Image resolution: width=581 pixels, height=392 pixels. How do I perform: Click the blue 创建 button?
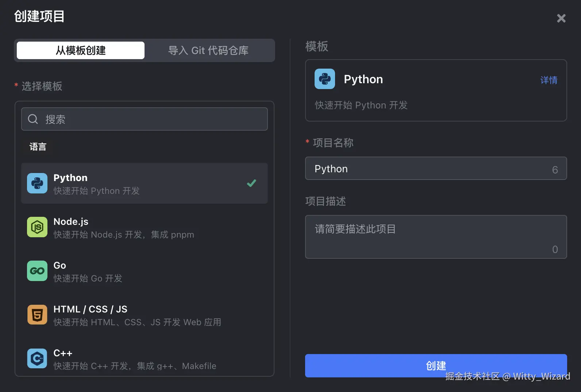[x=436, y=365]
